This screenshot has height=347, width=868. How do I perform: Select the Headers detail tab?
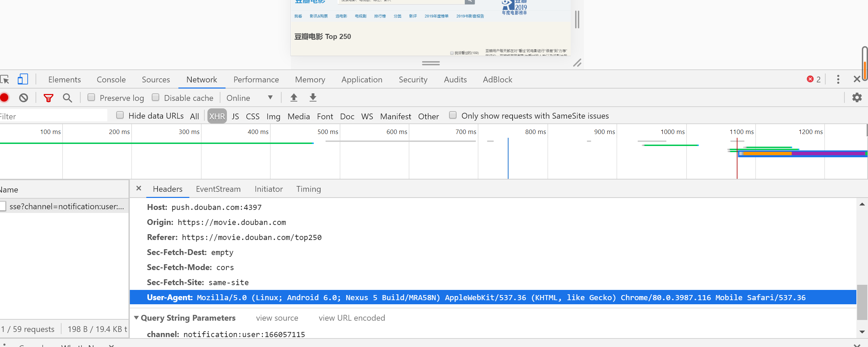167,189
